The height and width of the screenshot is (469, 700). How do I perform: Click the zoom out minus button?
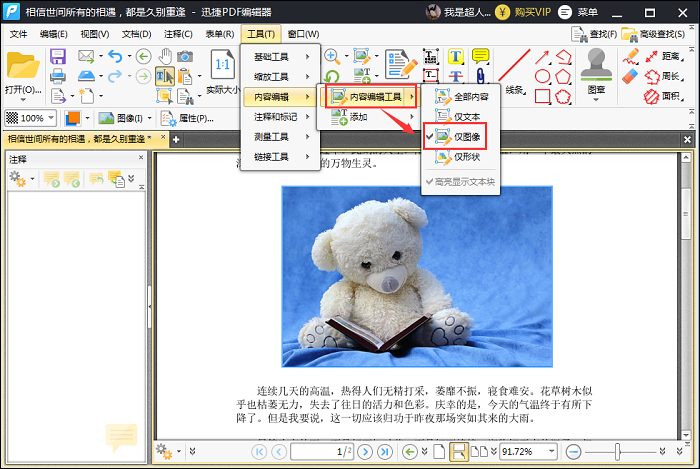point(573,452)
